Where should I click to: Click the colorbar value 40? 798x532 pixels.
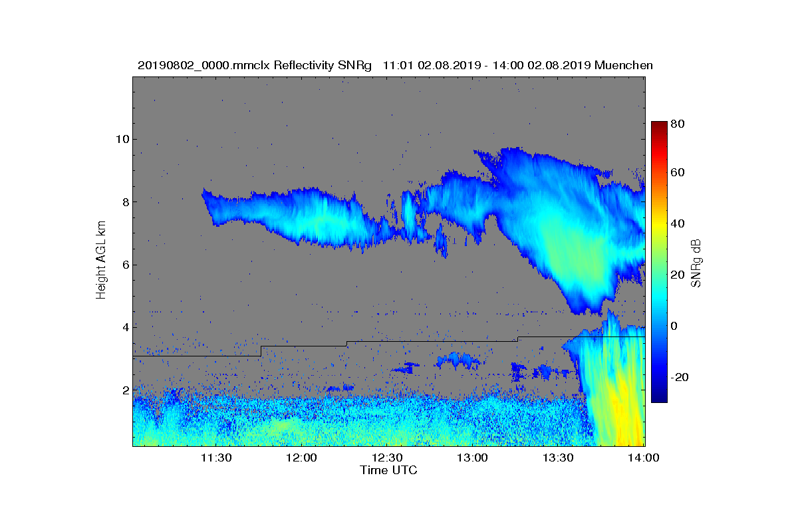coord(678,223)
